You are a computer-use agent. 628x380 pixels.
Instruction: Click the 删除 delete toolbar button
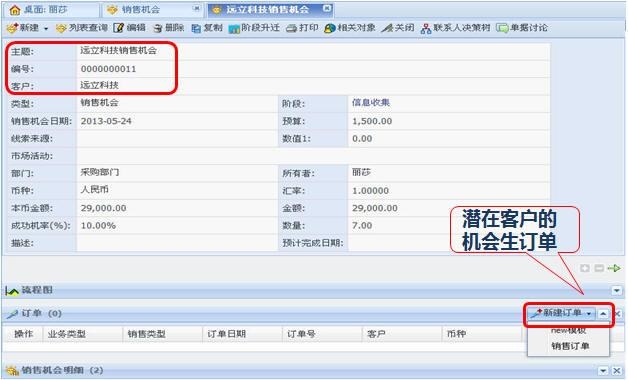click(x=169, y=28)
